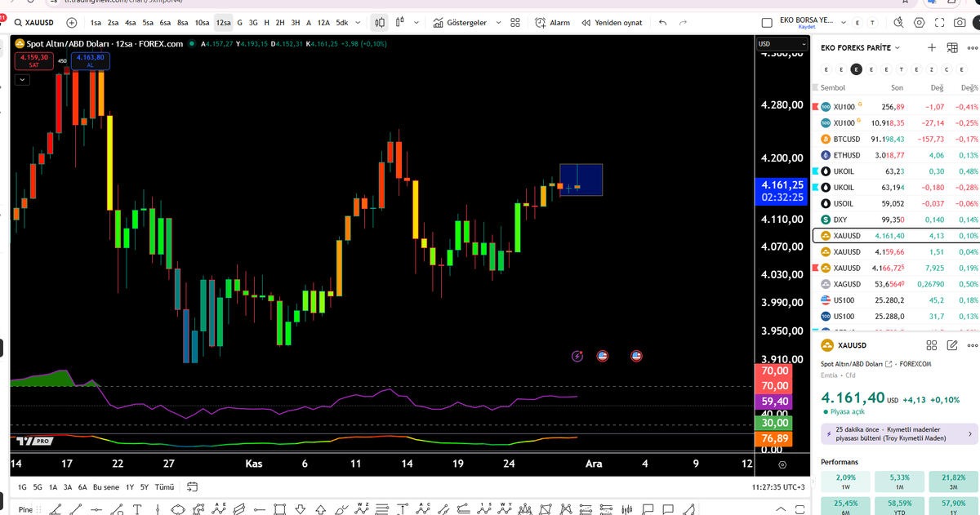Select rectangle drawing tool in bottom toolbar
The height and width of the screenshot is (515, 980).
pos(280,509)
